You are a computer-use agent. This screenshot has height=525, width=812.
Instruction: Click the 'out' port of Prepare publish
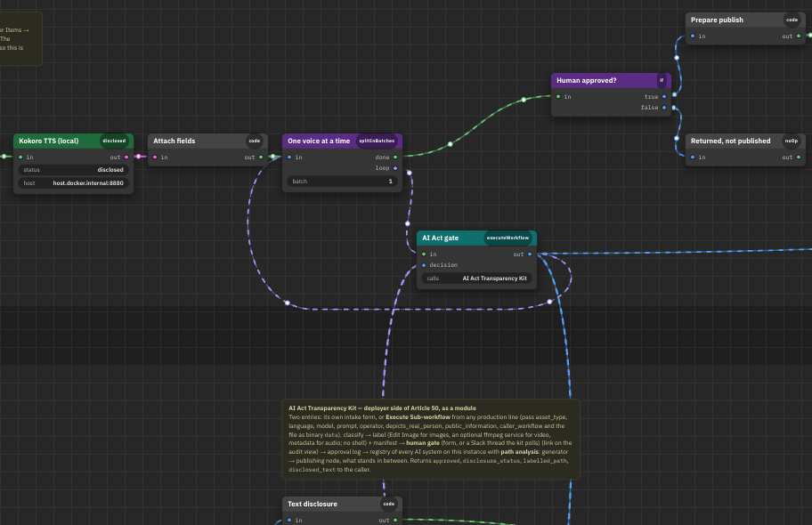coord(799,36)
